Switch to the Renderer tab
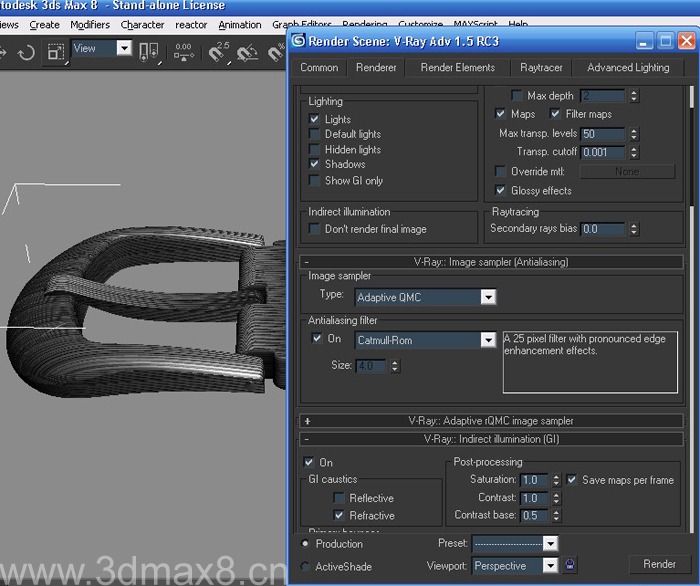Viewport: 700px width, 586px height. point(376,67)
